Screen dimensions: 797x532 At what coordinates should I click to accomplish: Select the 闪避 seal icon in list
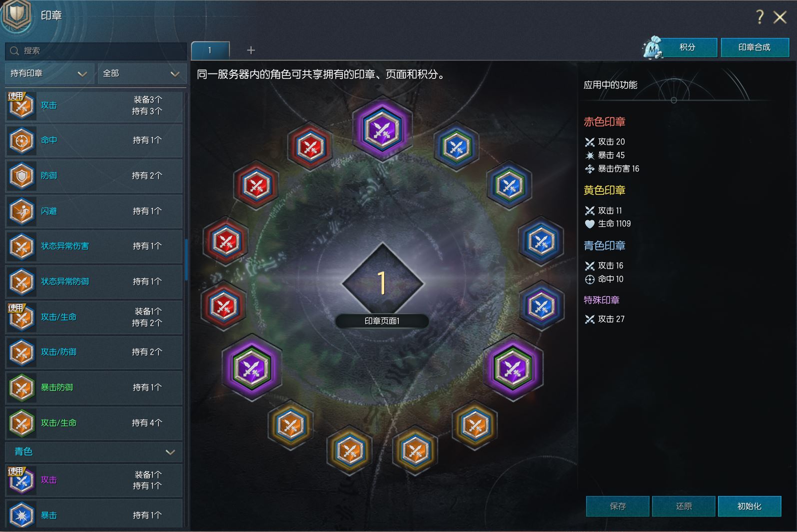pyautogui.click(x=21, y=211)
